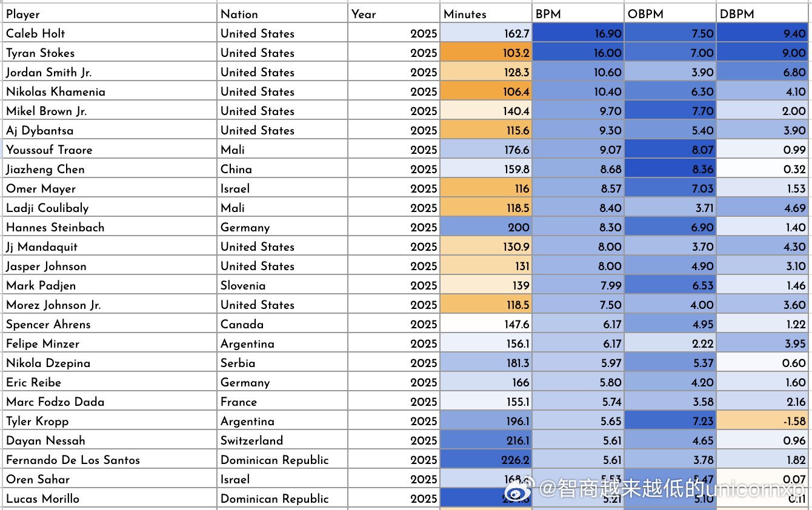This screenshot has height=510, width=812.
Task: Click the Slovenia nation cell
Action: 282,285
